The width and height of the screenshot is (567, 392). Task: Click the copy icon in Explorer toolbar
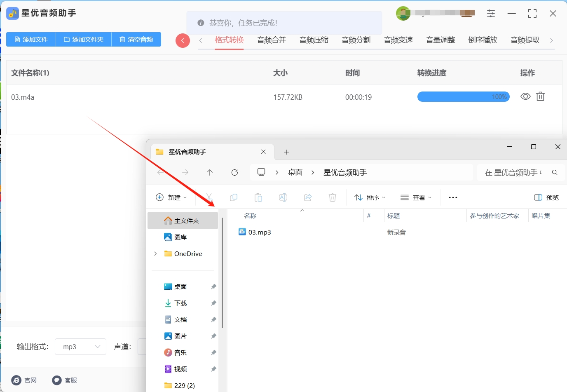click(234, 197)
